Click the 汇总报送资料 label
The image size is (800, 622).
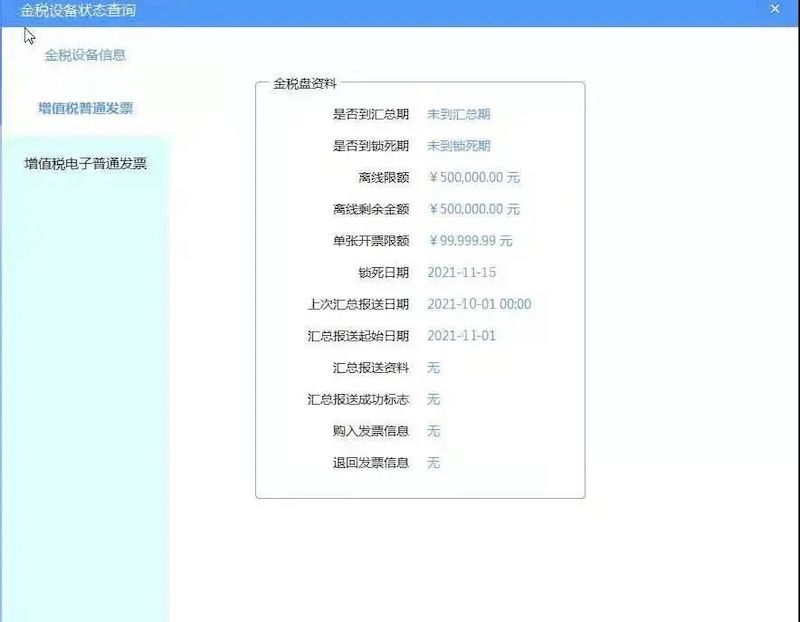pyautogui.click(x=370, y=368)
